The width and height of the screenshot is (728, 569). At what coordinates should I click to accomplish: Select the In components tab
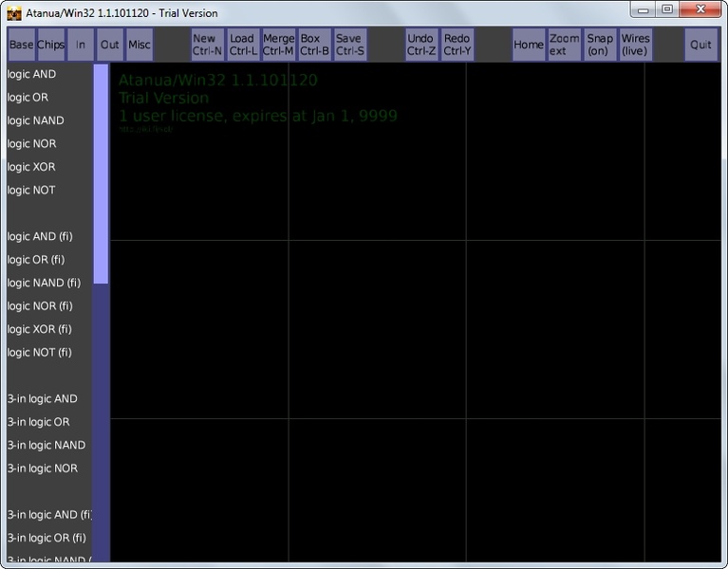81,45
